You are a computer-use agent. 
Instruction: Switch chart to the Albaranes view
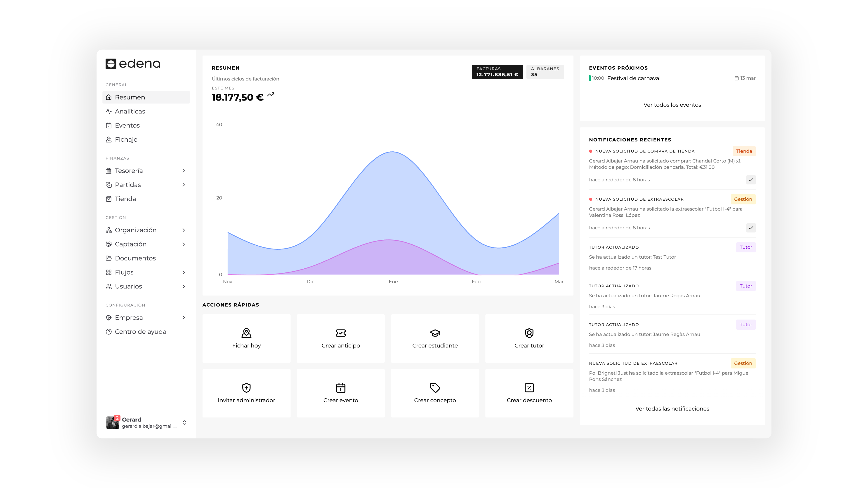point(545,72)
